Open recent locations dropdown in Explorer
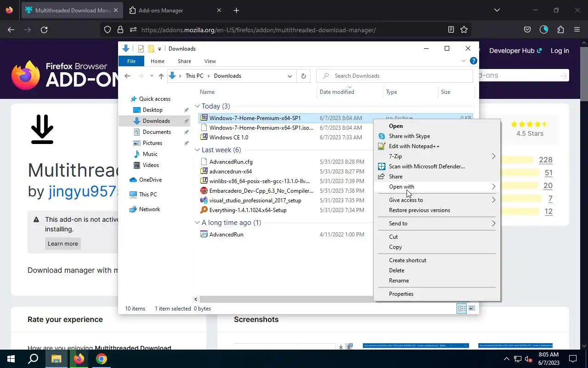Screen dimensions: 588x368 152,76
